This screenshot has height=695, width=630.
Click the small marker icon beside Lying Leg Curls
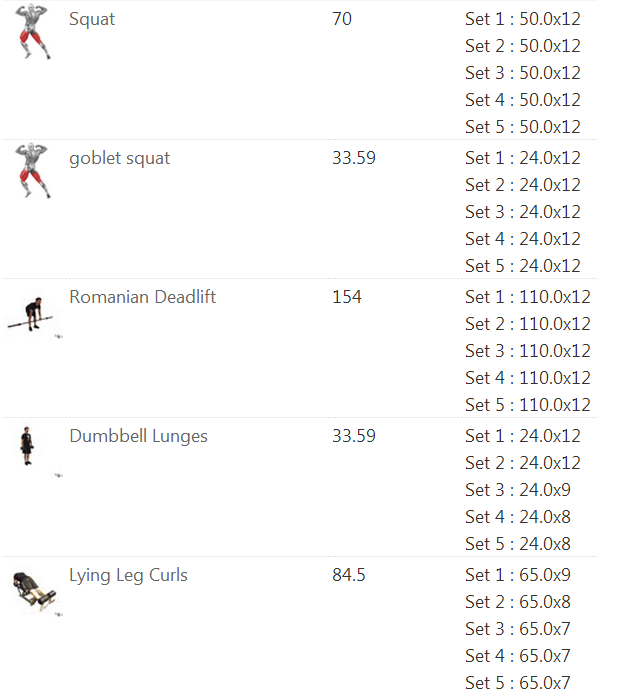(59, 614)
